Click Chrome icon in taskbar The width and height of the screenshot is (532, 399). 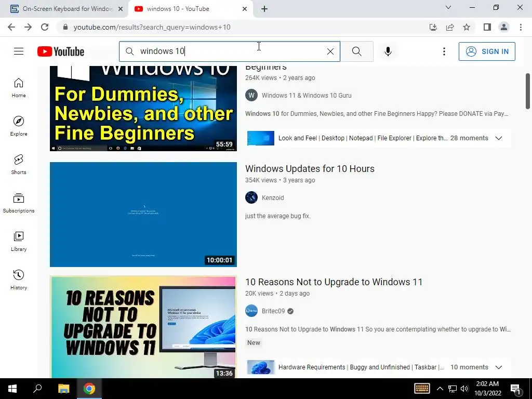point(89,389)
